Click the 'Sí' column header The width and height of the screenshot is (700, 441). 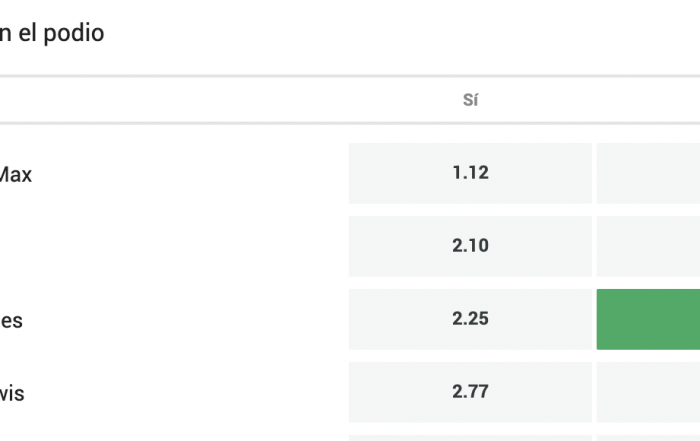pos(470,100)
